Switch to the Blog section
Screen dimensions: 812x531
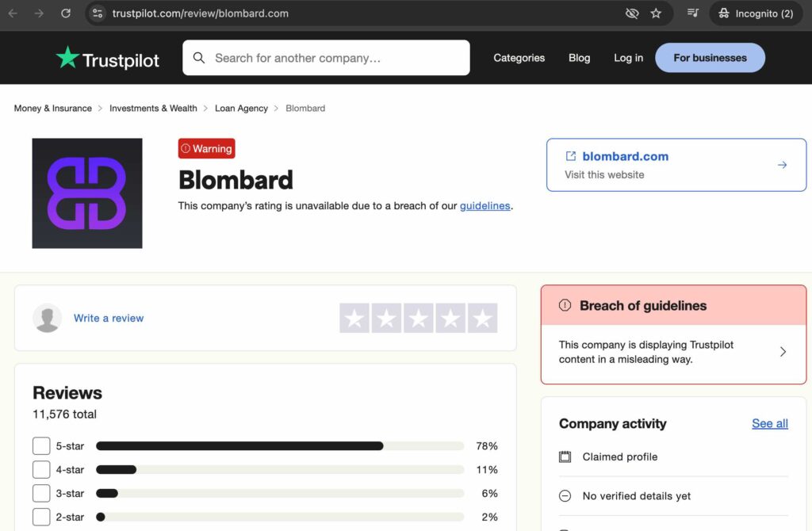coord(579,57)
